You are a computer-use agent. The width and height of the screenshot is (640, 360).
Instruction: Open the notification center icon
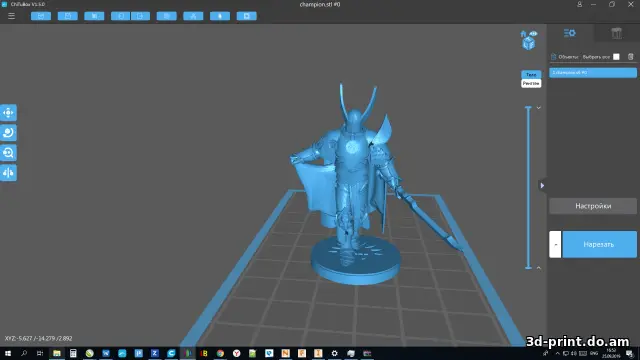point(630,354)
